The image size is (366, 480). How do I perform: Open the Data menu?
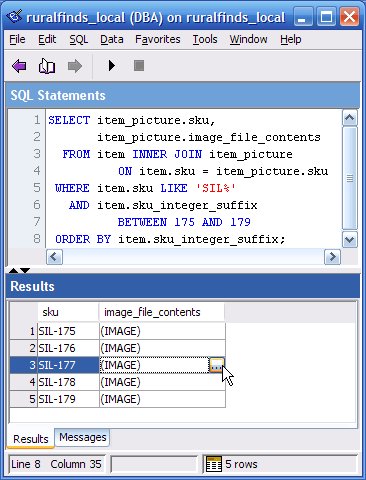point(112,39)
